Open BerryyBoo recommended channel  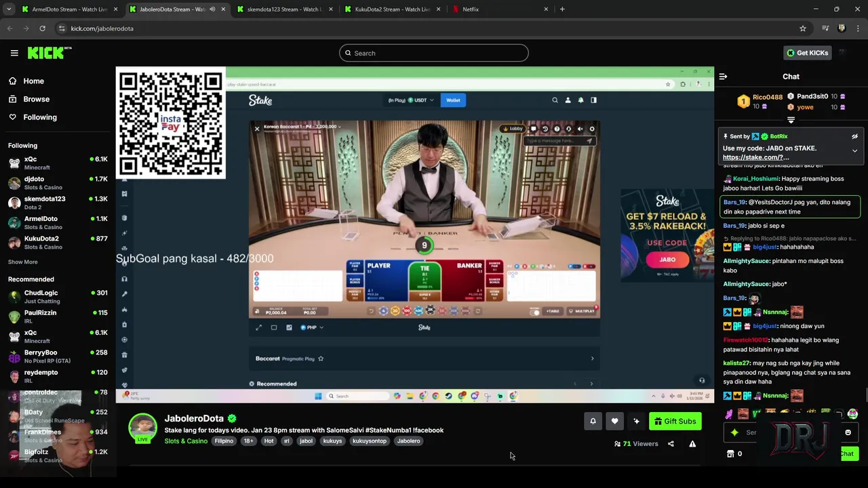coord(58,356)
